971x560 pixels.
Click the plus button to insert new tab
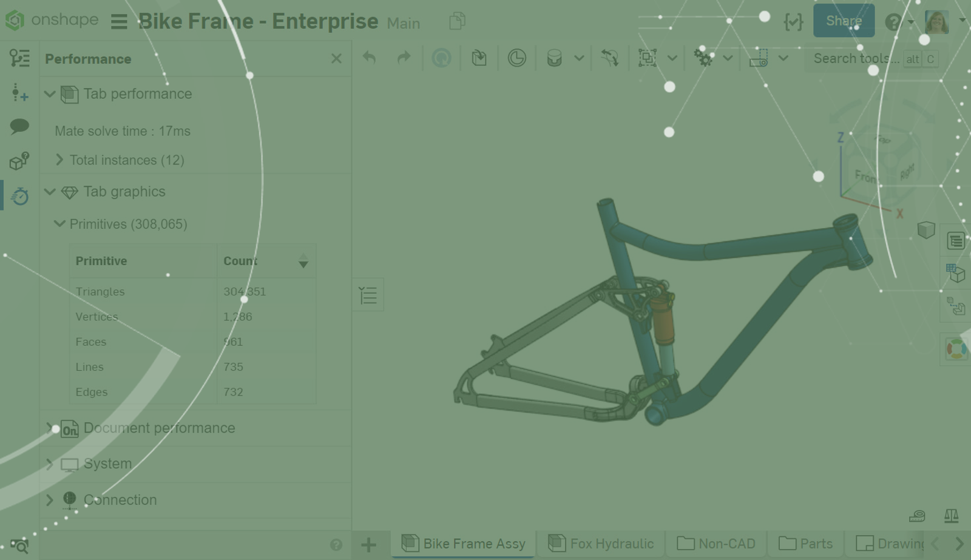pos(368,544)
